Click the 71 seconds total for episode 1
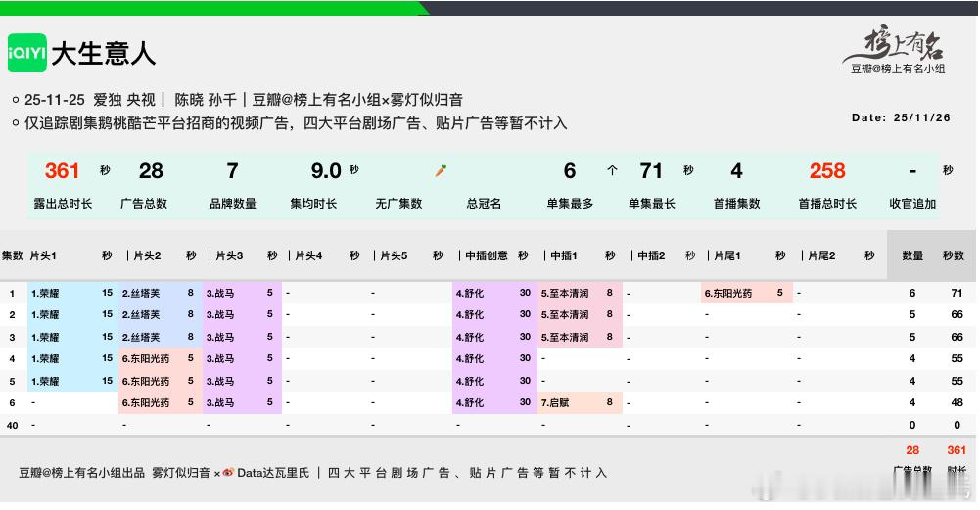The width and height of the screenshot is (980, 510). 957,293
